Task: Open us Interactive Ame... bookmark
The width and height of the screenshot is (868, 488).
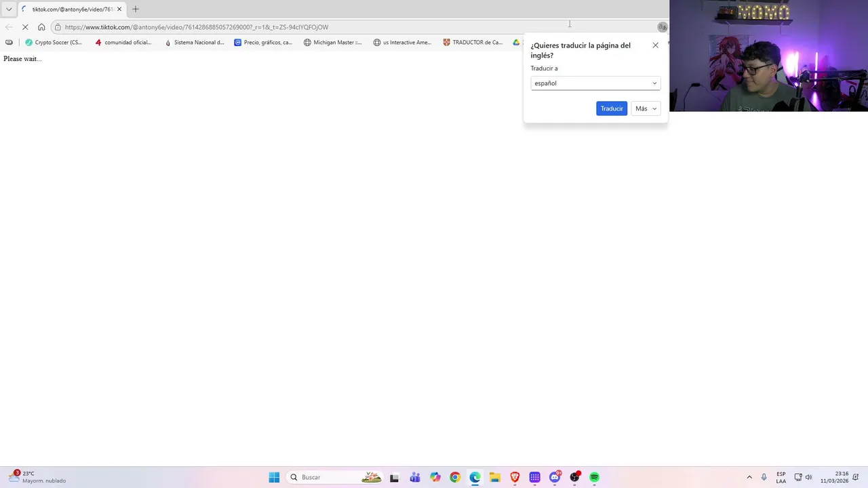Action: pos(403,42)
